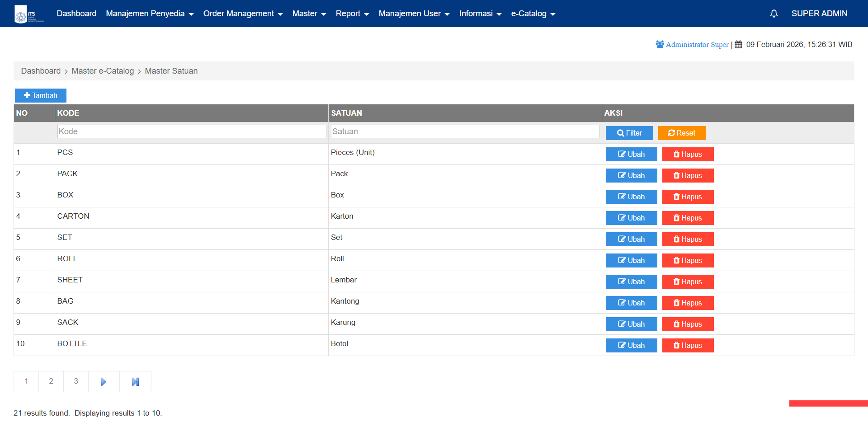
Task: Go to page 2 of results
Action: 51,381
